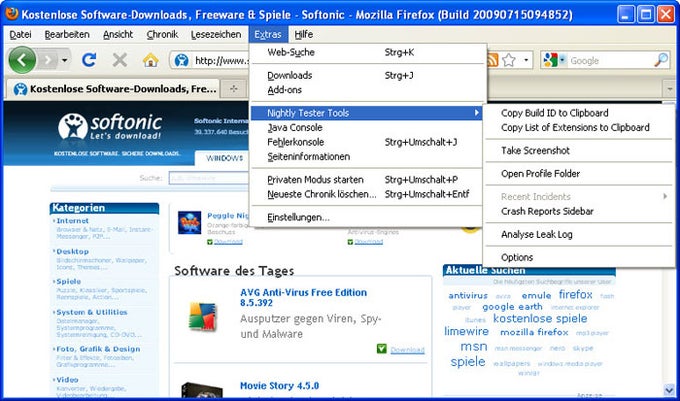Viewport: 680px width, 401px height.
Task: Open the Movie Story 4.5.0 link
Action: pos(279,385)
